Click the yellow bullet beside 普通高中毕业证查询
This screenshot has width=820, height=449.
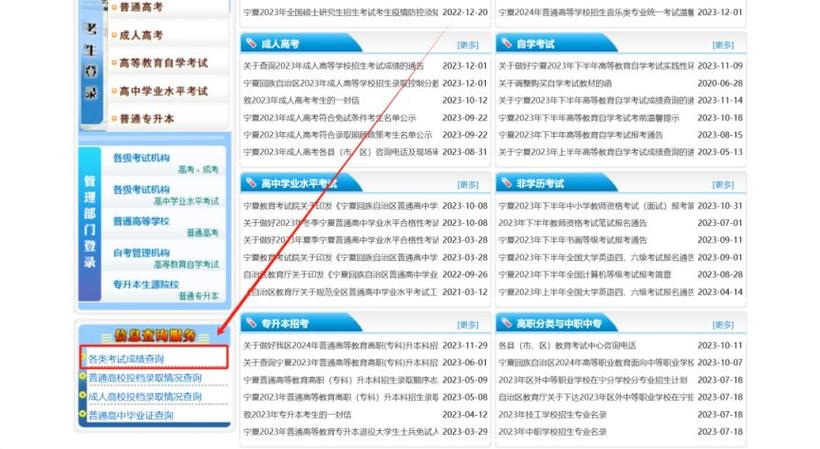[83, 414]
